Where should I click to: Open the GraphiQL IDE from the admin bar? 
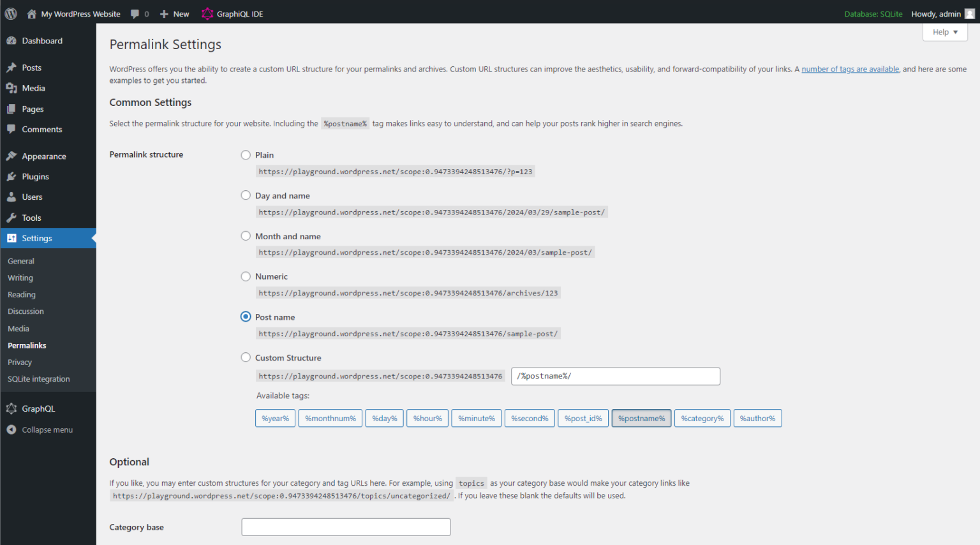[x=232, y=13]
